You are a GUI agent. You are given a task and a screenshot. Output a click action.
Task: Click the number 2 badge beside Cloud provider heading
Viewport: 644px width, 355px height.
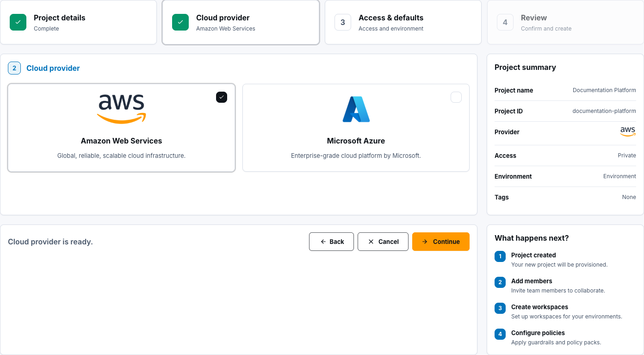pyautogui.click(x=14, y=68)
